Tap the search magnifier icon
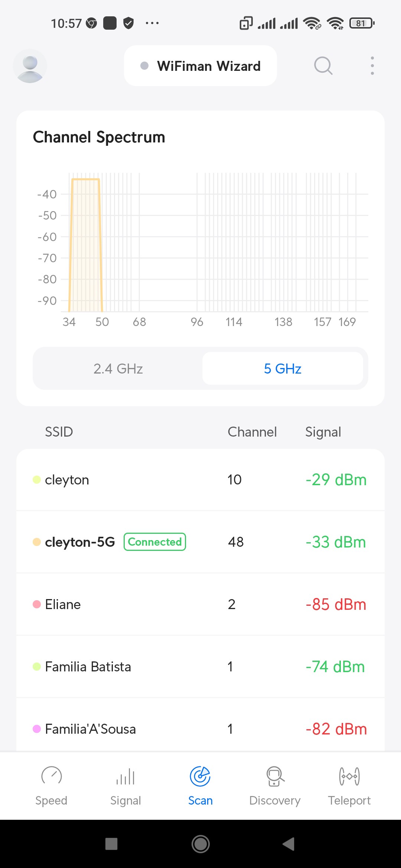 323,66
